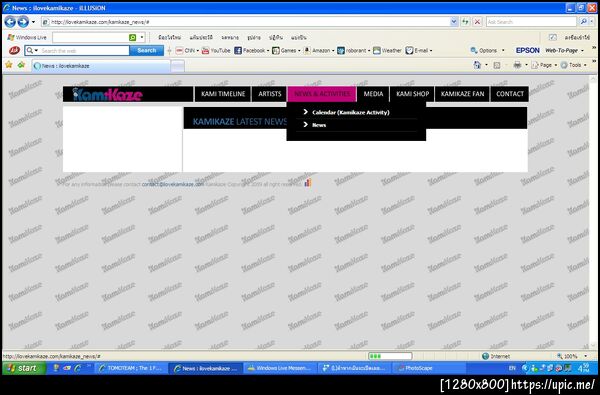This screenshot has width=600, height=395.
Task: Open the Weather toolbar shortcut
Action: [387, 51]
